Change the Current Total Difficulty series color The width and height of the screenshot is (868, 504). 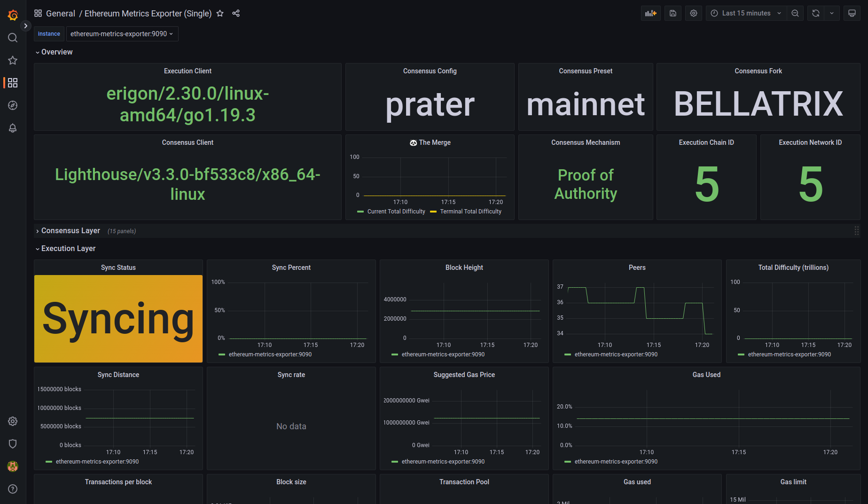click(360, 212)
